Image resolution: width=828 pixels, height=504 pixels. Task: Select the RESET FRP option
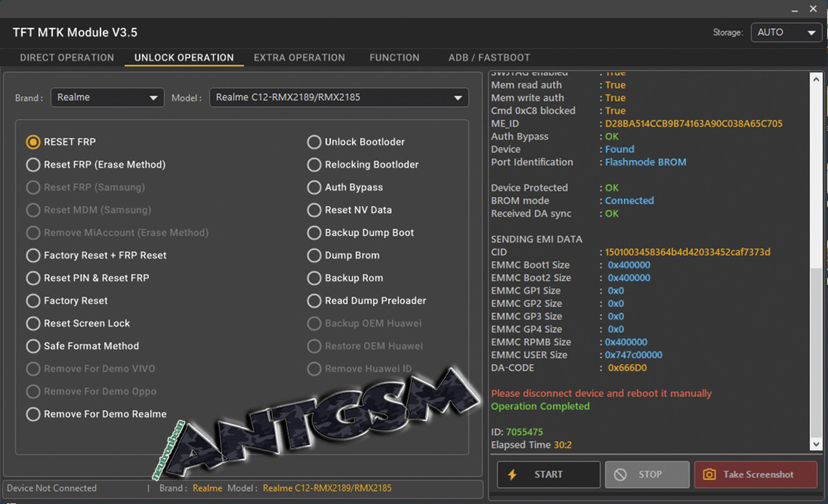[x=61, y=142]
